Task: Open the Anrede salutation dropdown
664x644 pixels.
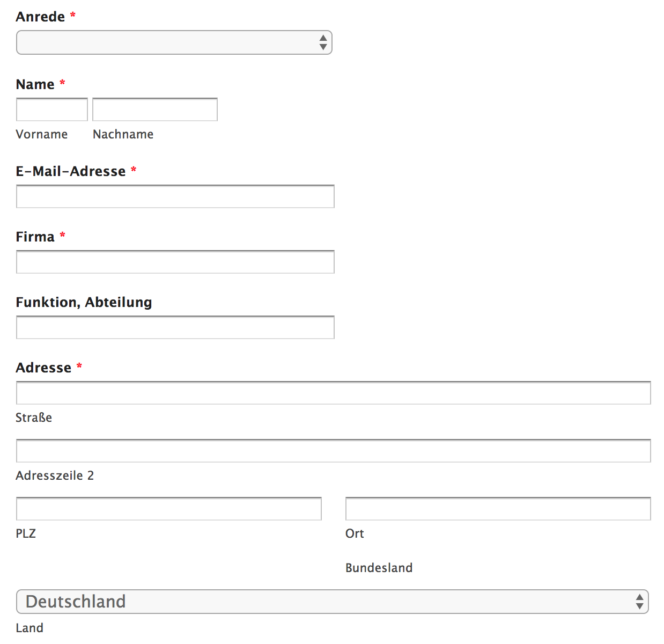Action: (174, 42)
